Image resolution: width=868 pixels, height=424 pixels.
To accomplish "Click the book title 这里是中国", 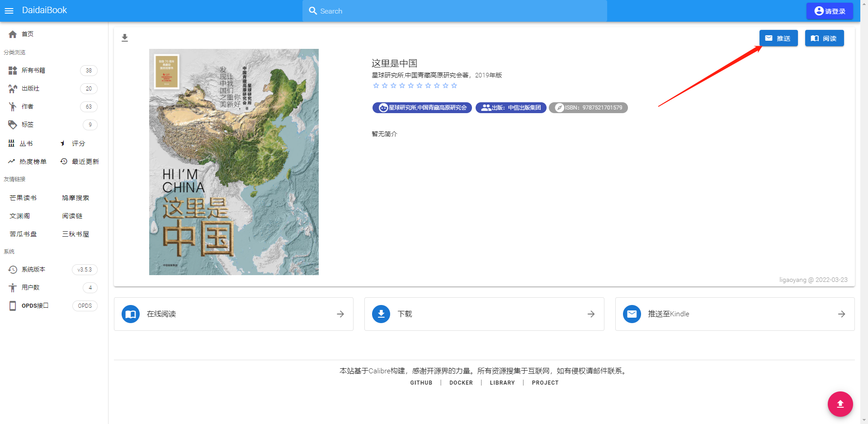I will click(394, 63).
